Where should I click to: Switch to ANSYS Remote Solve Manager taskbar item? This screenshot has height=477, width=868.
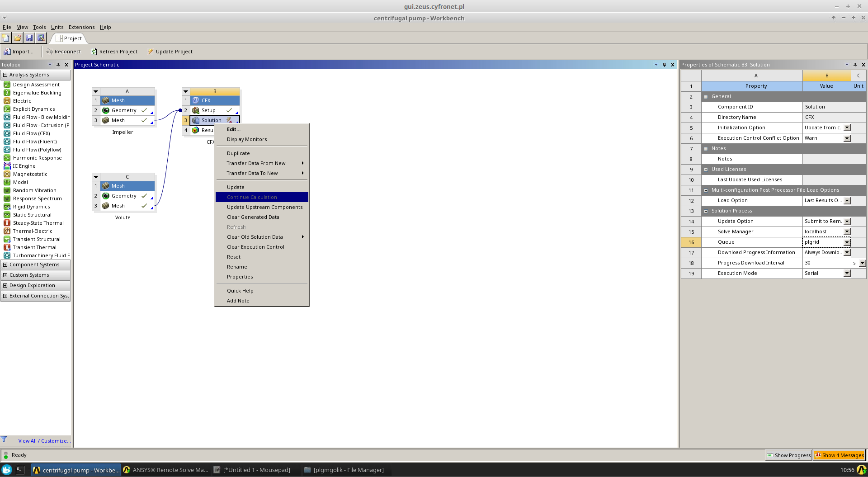tap(166, 470)
